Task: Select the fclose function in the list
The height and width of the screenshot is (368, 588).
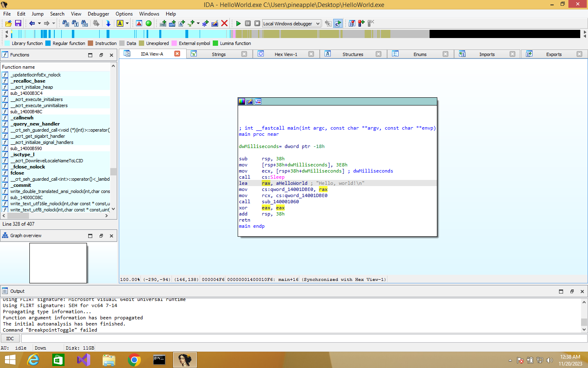Action: (17, 173)
